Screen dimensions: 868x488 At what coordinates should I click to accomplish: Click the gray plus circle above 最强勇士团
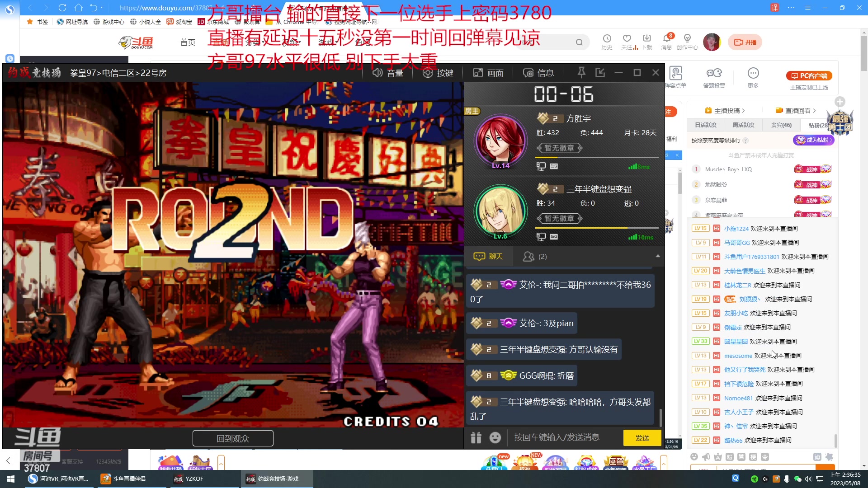pyautogui.click(x=840, y=102)
